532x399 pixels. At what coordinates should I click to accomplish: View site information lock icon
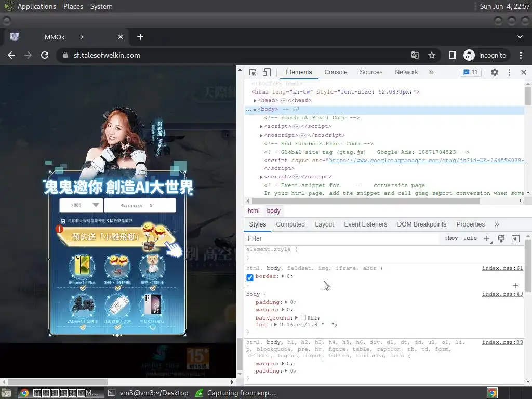click(65, 55)
